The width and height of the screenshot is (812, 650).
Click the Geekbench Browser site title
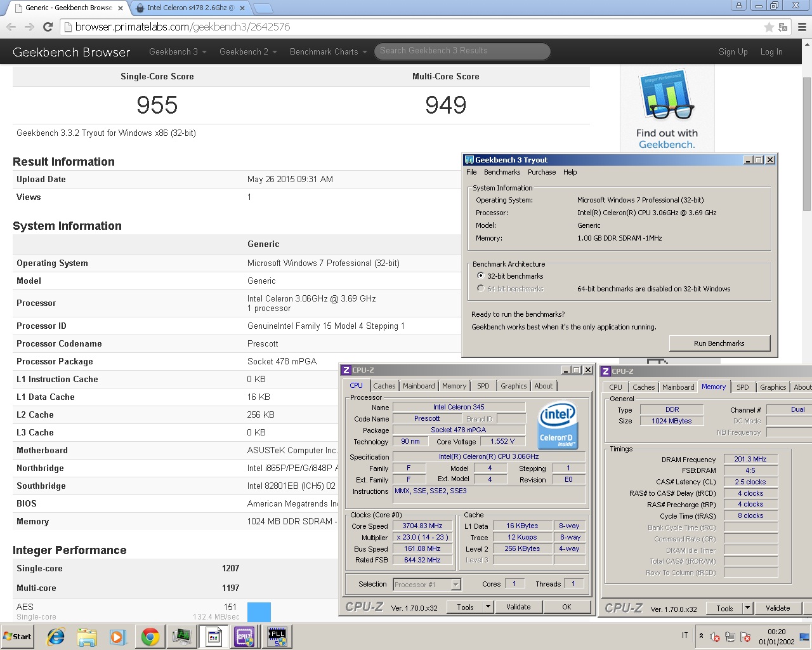71,52
